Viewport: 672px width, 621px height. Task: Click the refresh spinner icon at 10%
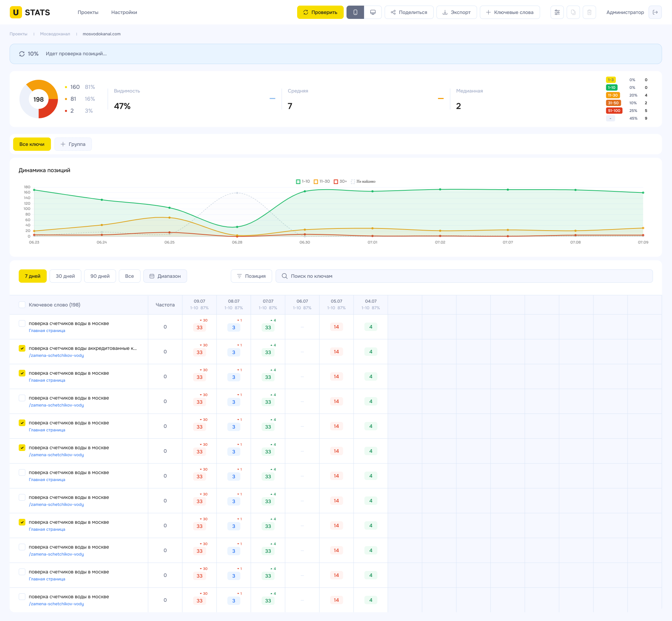pyautogui.click(x=22, y=54)
